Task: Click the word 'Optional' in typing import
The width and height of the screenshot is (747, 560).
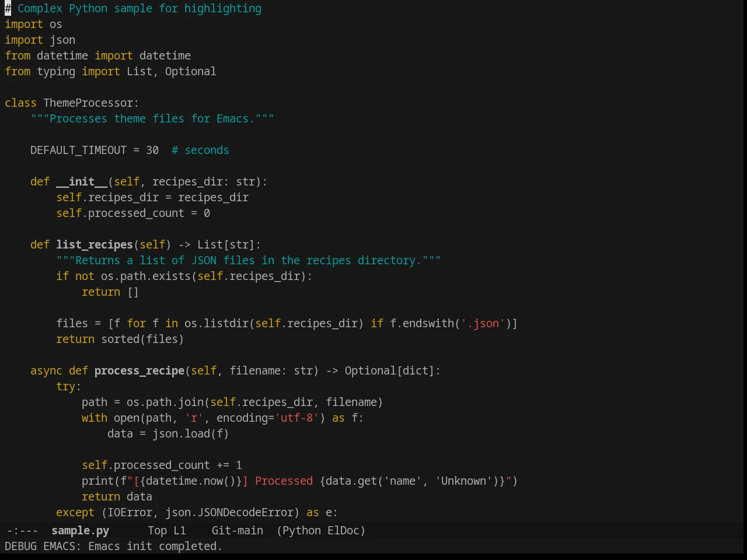Action: click(x=190, y=71)
